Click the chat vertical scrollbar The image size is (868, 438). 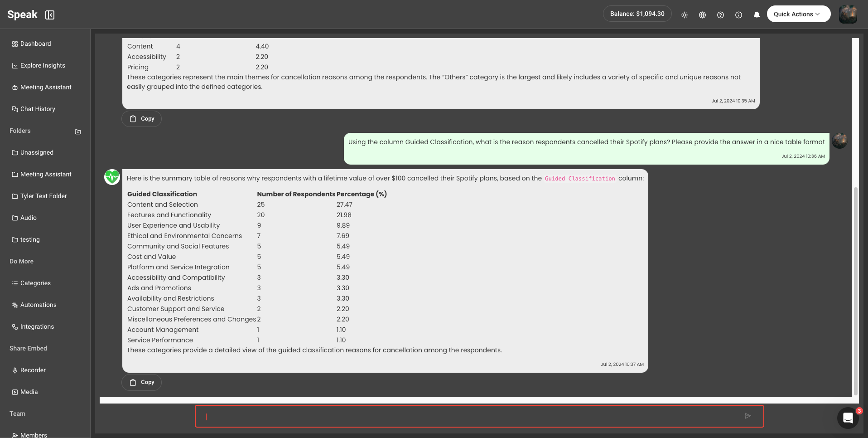pos(855,290)
